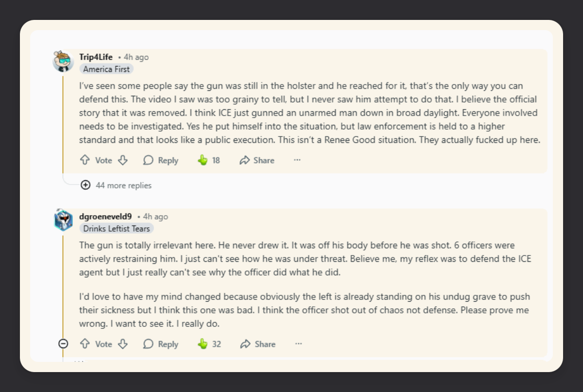Open Trip4Life username link

point(96,57)
